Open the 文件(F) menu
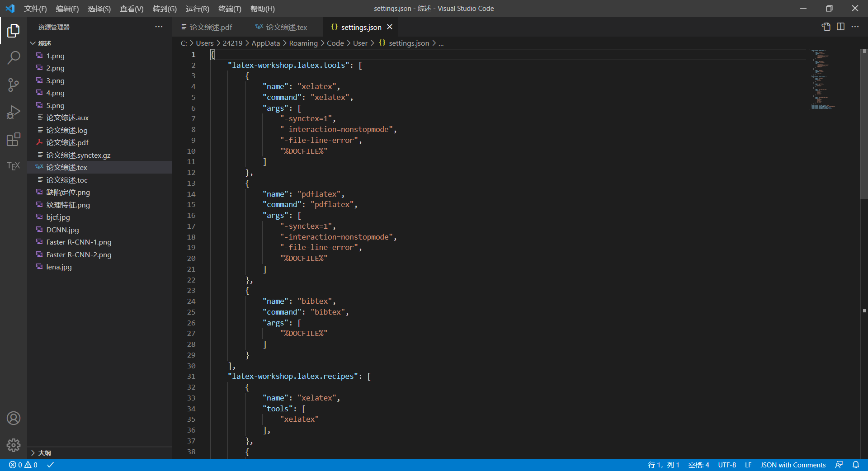 coord(35,9)
